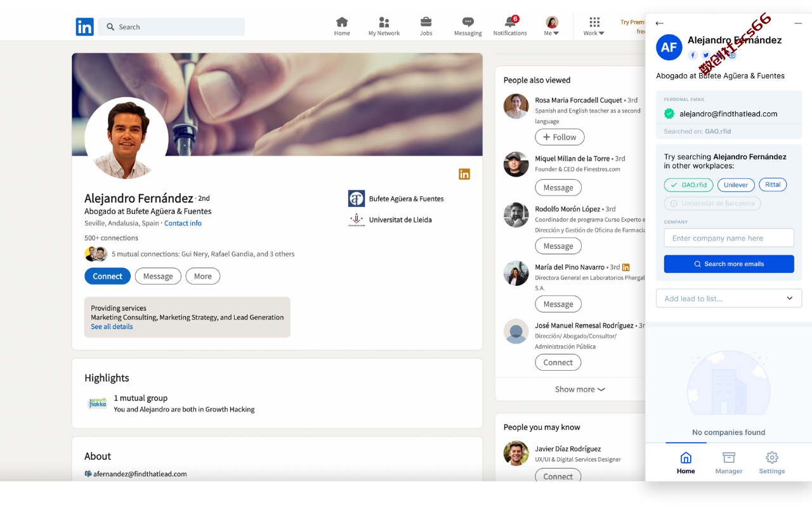Select afernandez@findthatlead.com in About

point(140,474)
